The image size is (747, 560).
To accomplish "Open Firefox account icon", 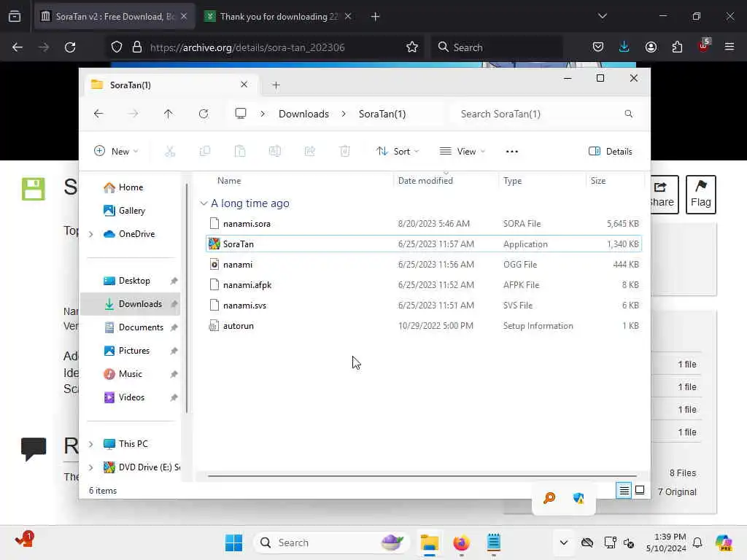I will 651,47.
